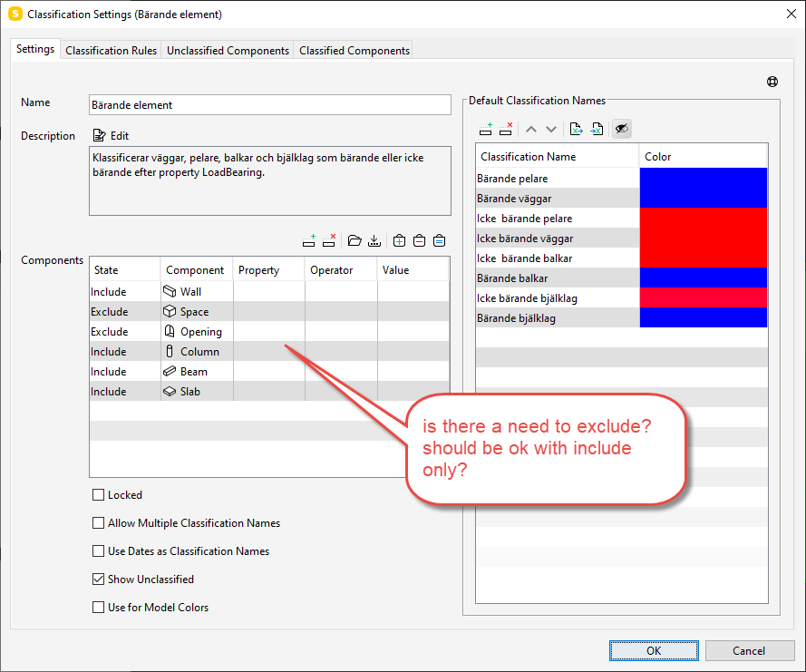The height and width of the screenshot is (672, 806).
Task: Tick the Locked checkbox
Action: click(98, 494)
